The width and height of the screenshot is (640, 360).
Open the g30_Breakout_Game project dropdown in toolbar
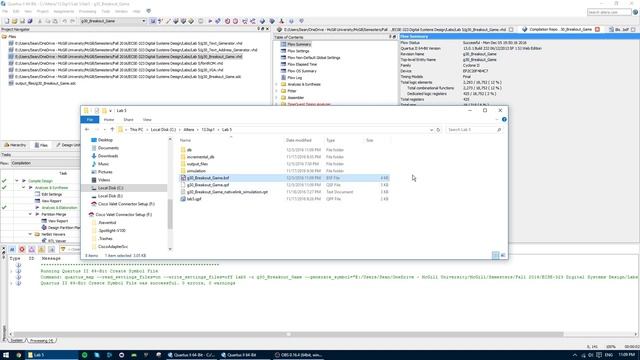tap(144, 21)
